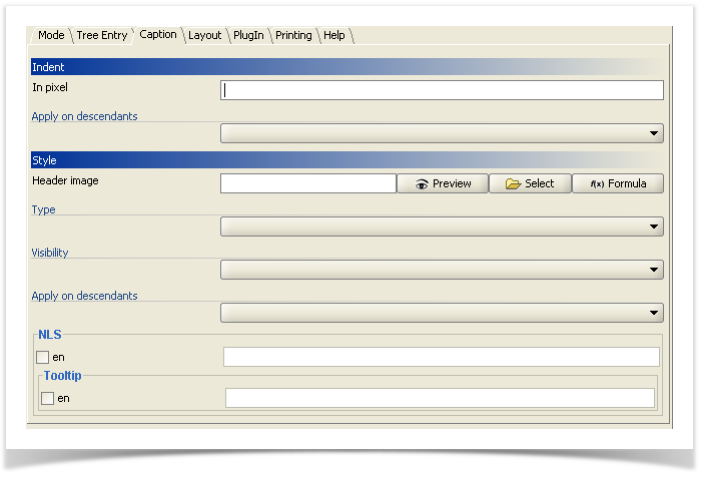Enable the NLS en checkbox
Viewport: 707px width, 478px height.
pos(43,357)
